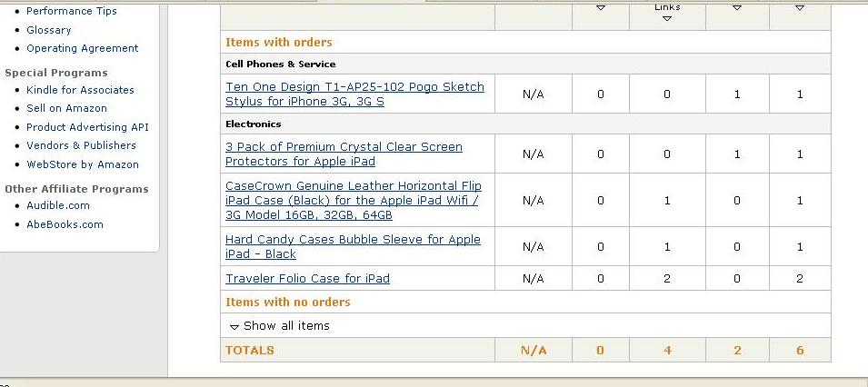Go to Product Advertising API
This screenshot has height=387, width=868.
[x=87, y=127]
